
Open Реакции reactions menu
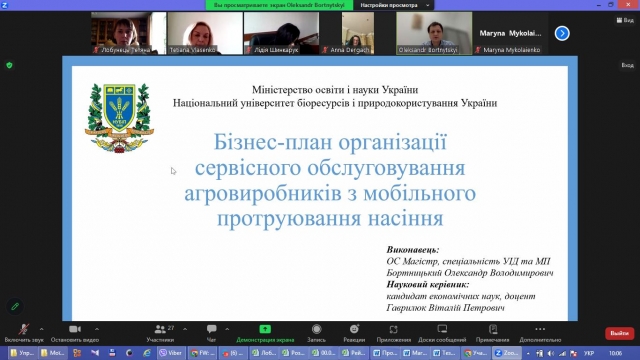[354, 333]
